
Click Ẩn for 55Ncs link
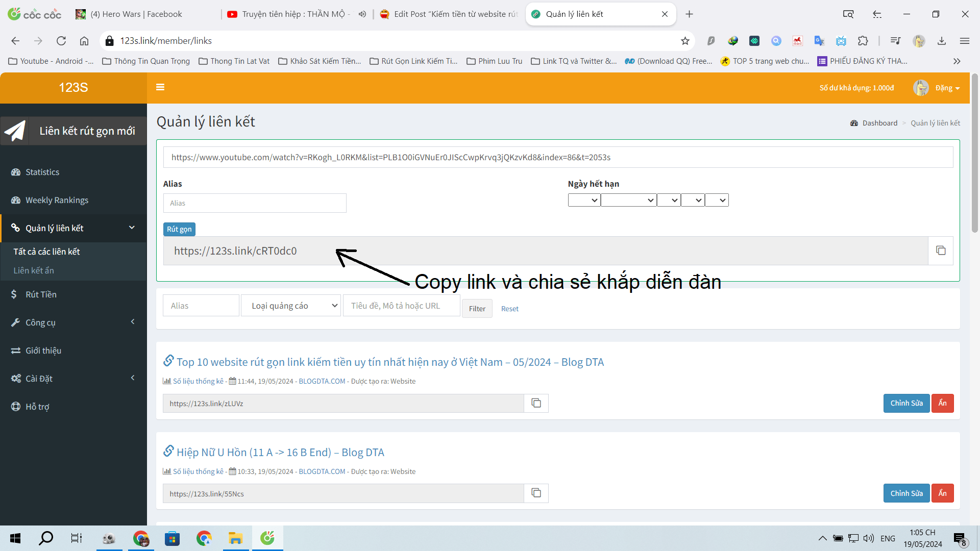click(943, 493)
